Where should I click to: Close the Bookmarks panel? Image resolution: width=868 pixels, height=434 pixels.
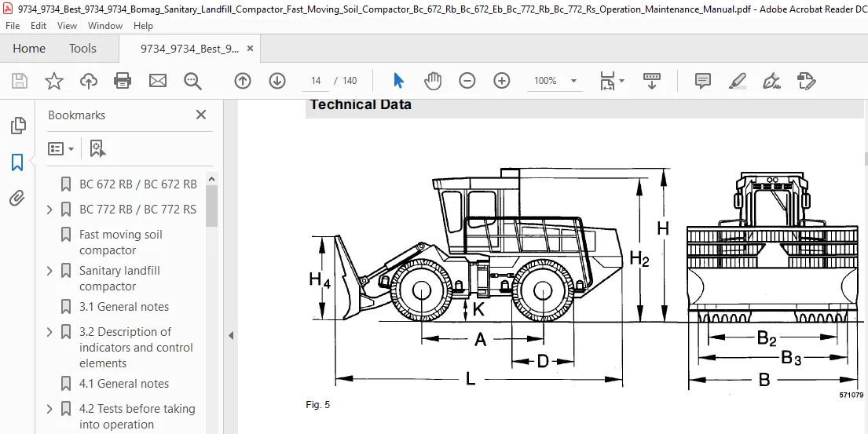coord(201,115)
